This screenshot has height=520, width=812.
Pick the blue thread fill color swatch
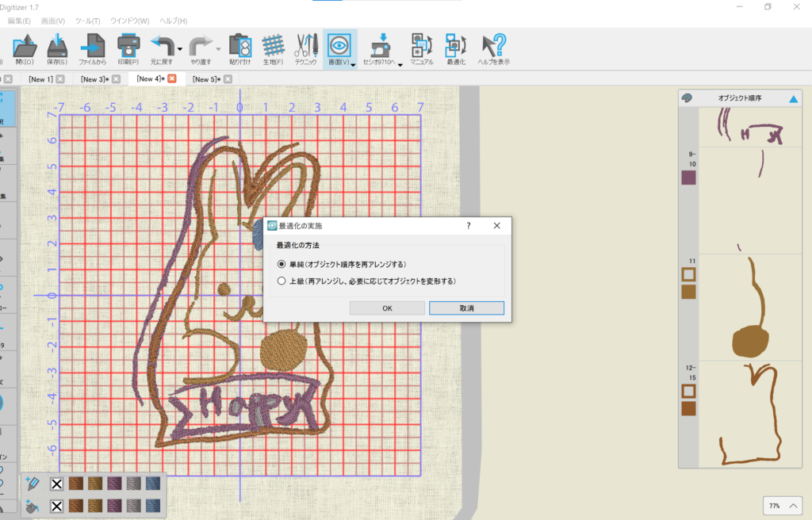(151, 505)
